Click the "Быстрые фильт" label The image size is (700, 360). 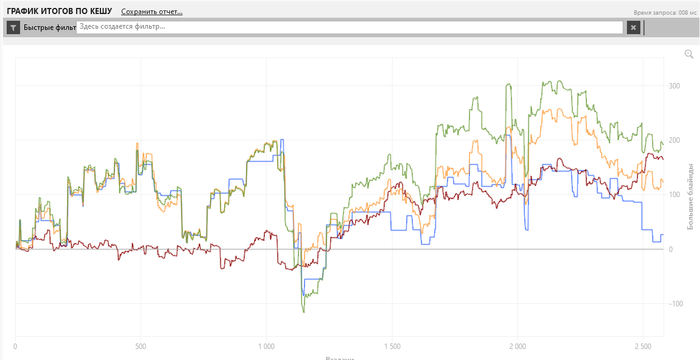[x=50, y=28]
